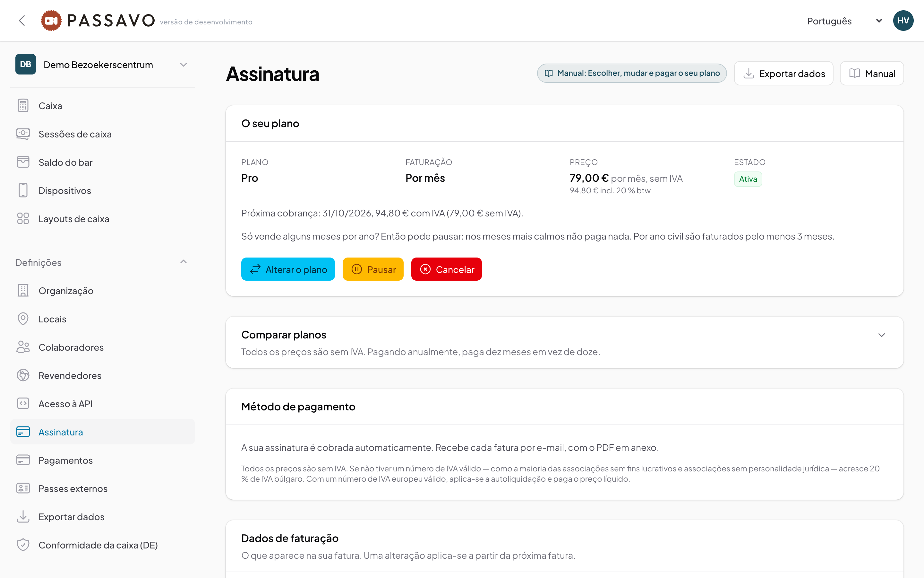Screen dimensions: 924x578
Task: Open the Caixa calculator icon
Action: click(23, 106)
